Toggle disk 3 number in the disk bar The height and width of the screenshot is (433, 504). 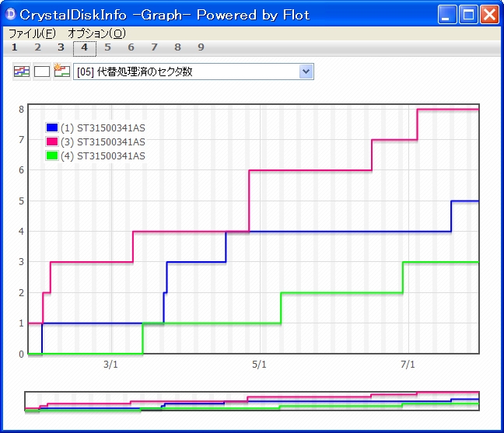point(61,47)
